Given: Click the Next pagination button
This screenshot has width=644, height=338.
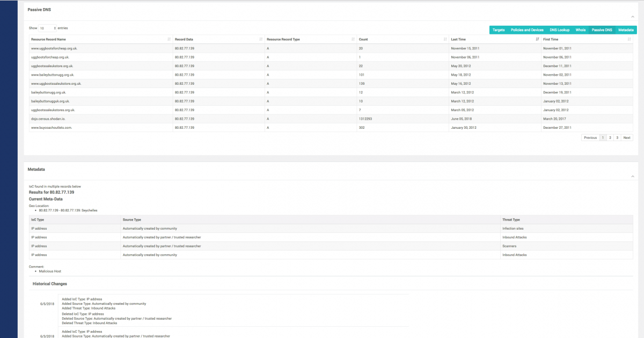Looking at the screenshot, I should point(627,138).
